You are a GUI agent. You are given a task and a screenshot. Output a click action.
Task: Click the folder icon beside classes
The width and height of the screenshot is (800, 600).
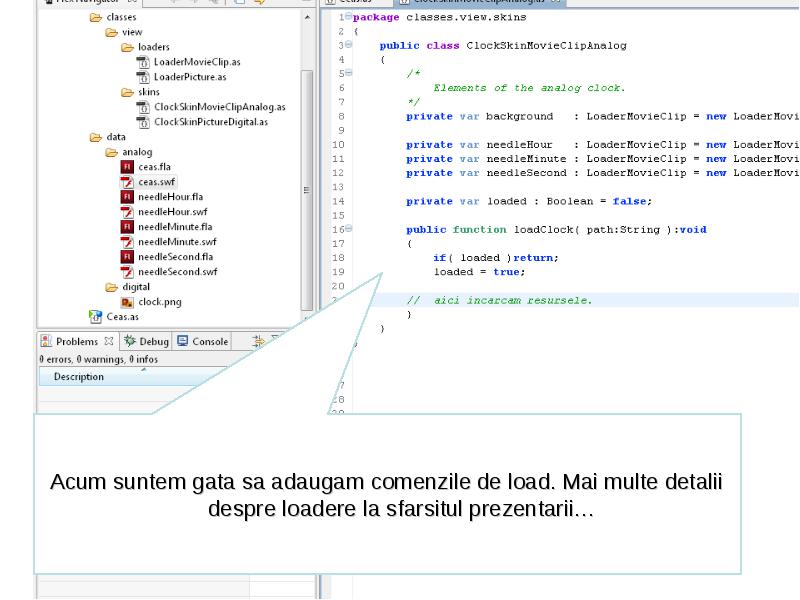(x=95, y=17)
